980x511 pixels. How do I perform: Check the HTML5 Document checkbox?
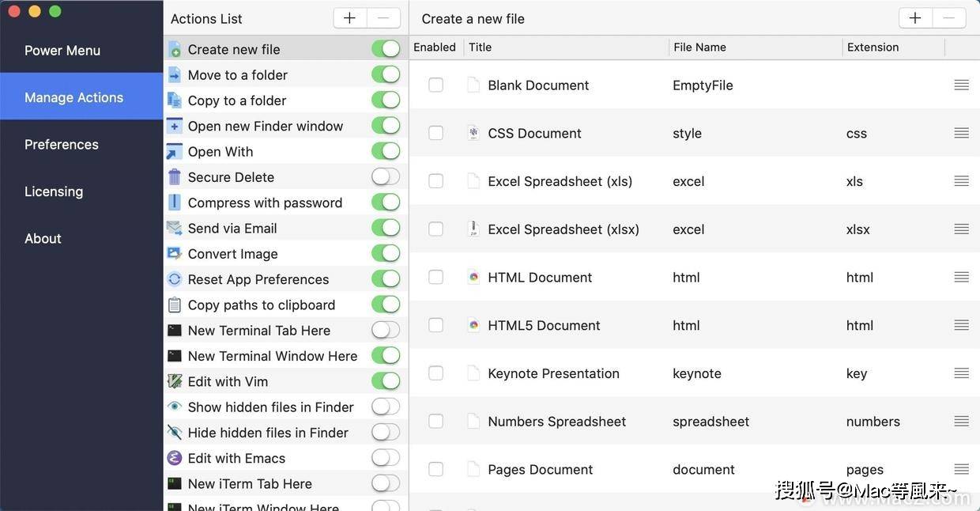point(435,325)
